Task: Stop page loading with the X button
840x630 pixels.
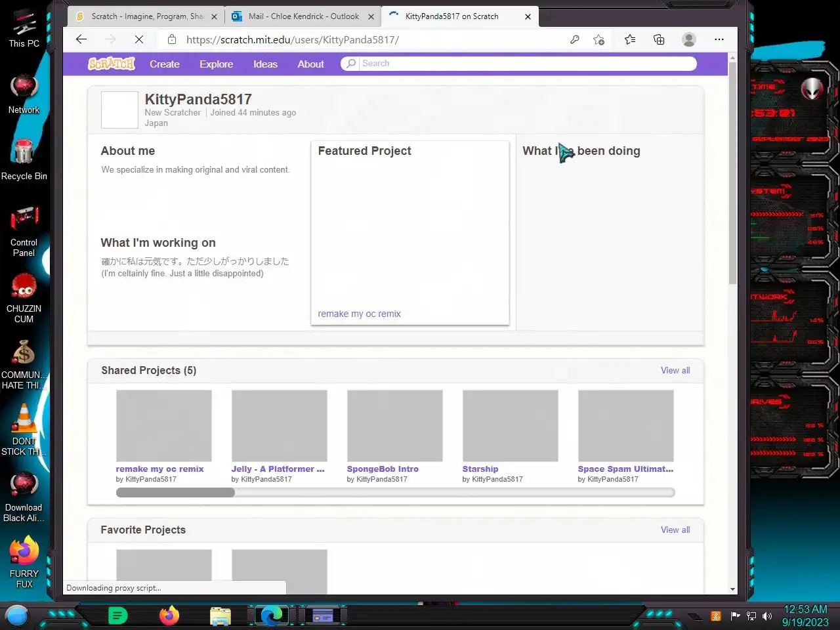Action: tap(139, 39)
